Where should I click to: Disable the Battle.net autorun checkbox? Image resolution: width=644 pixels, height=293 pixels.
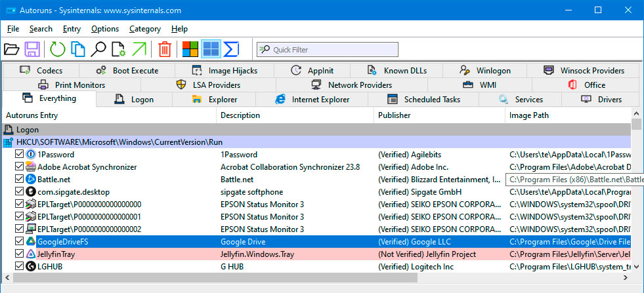pyautogui.click(x=19, y=180)
